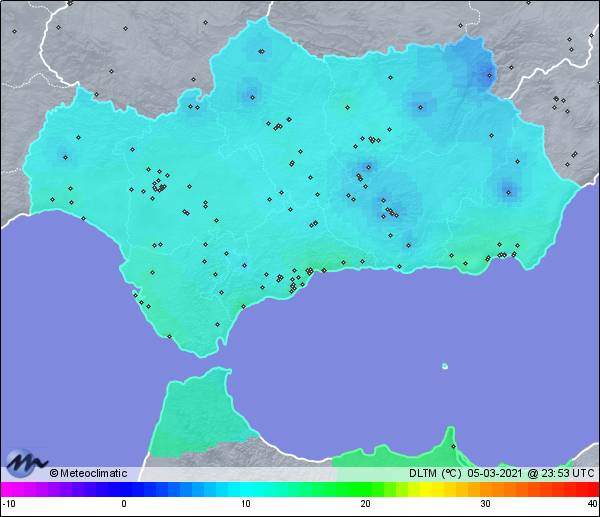Screen dimensions: 600x517
Task: Pick the yellow segment of the color scale
Action: coord(425,489)
